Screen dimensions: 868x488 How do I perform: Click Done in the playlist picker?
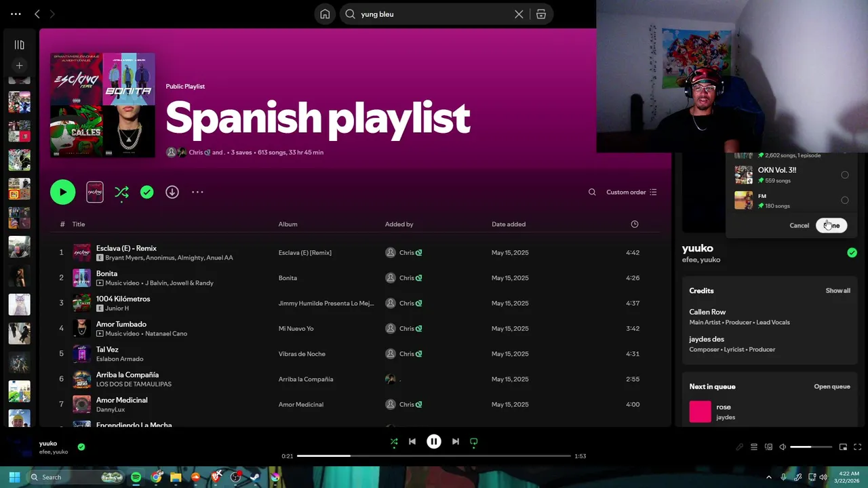pyautogui.click(x=831, y=226)
